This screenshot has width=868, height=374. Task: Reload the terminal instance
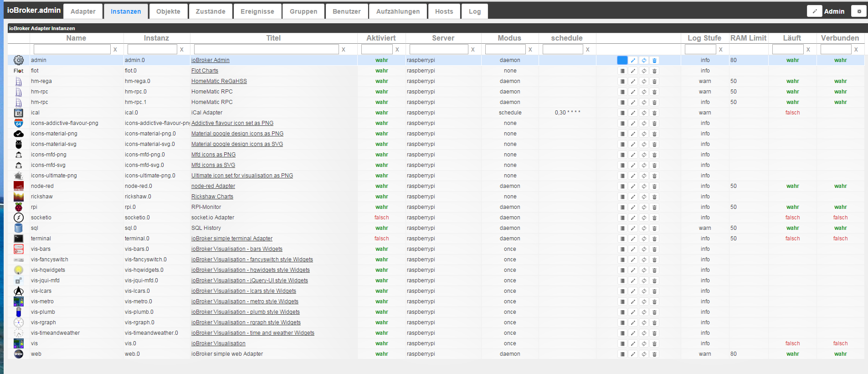(x=644, y=239)
